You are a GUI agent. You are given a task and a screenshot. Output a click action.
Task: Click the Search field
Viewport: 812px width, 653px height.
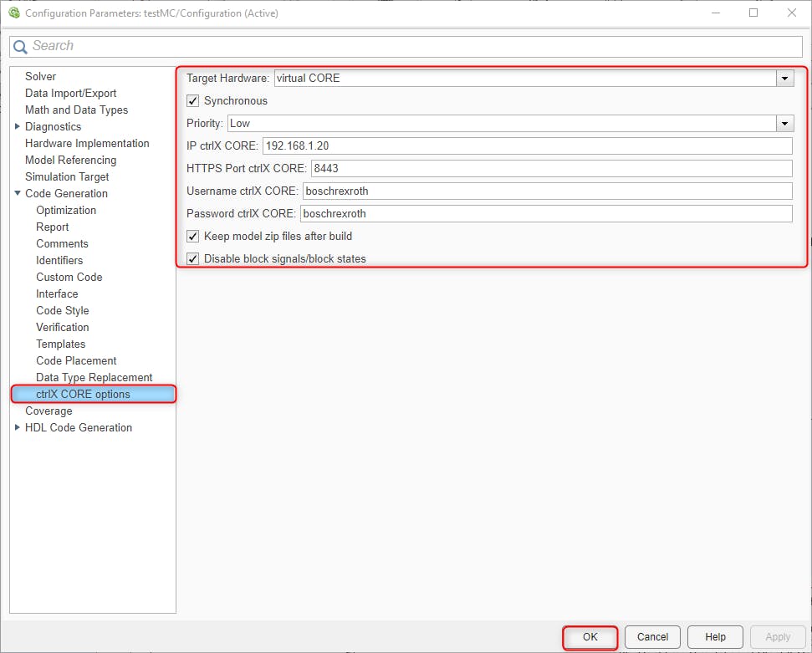(406, 47)
